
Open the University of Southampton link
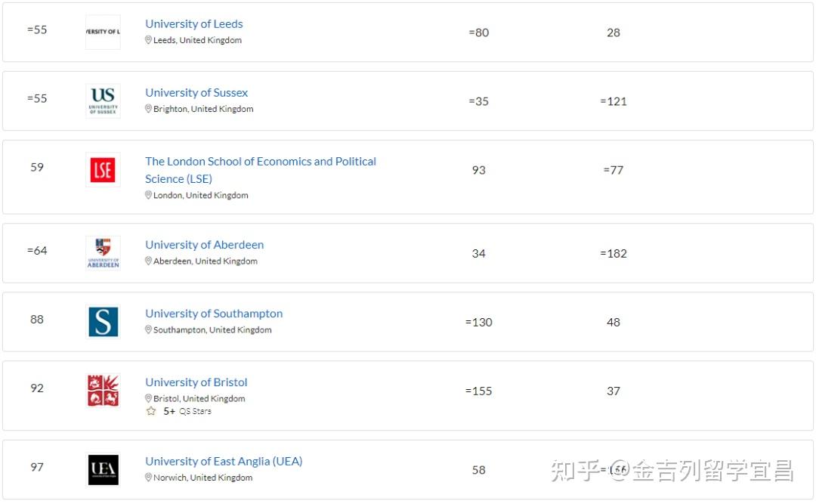(x=214, y=314)
